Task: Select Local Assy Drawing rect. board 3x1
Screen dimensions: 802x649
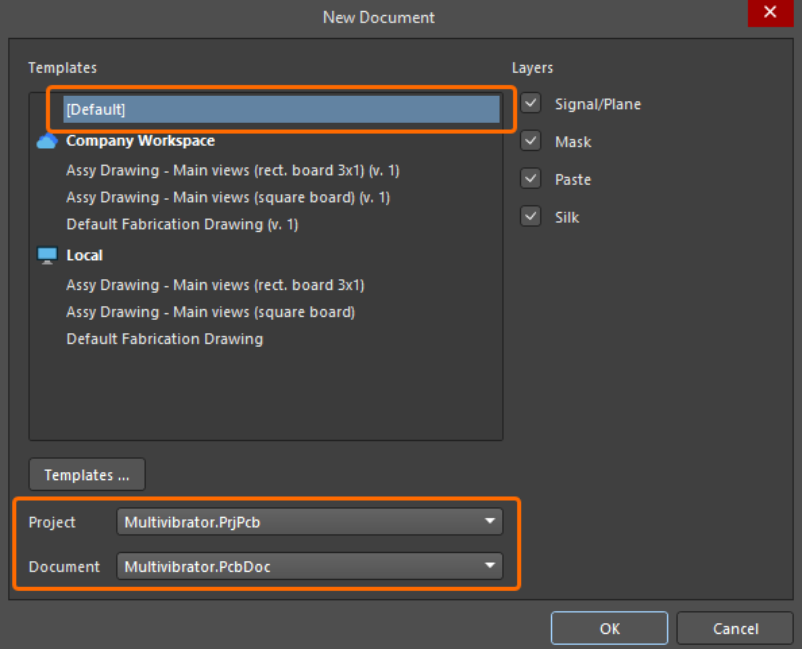Action: click(215, 285)
